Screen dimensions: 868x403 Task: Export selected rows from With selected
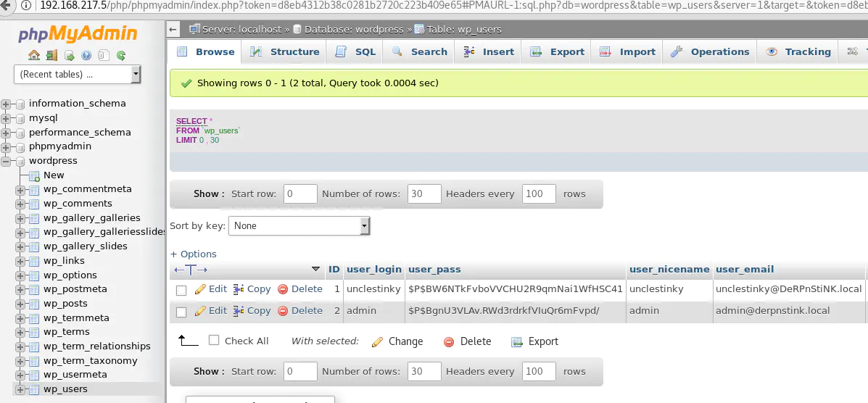534,341
